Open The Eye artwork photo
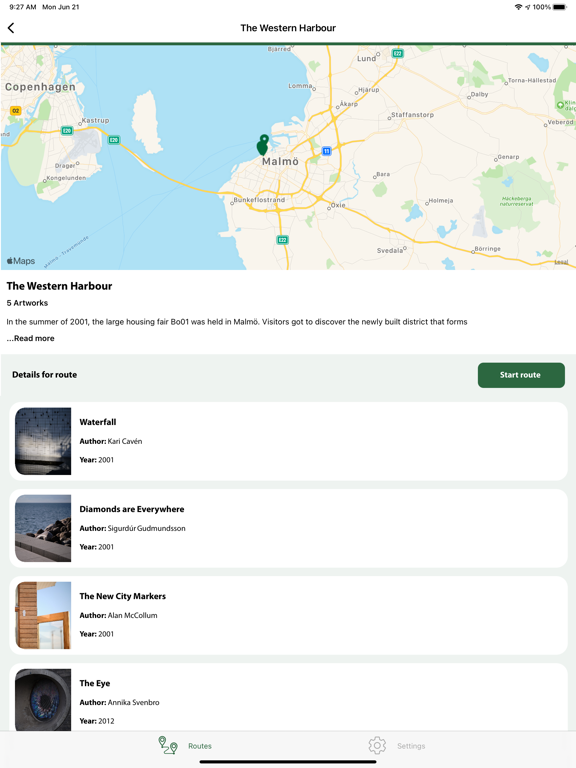The width and height of the screenshot is (576, 768). 43,700
